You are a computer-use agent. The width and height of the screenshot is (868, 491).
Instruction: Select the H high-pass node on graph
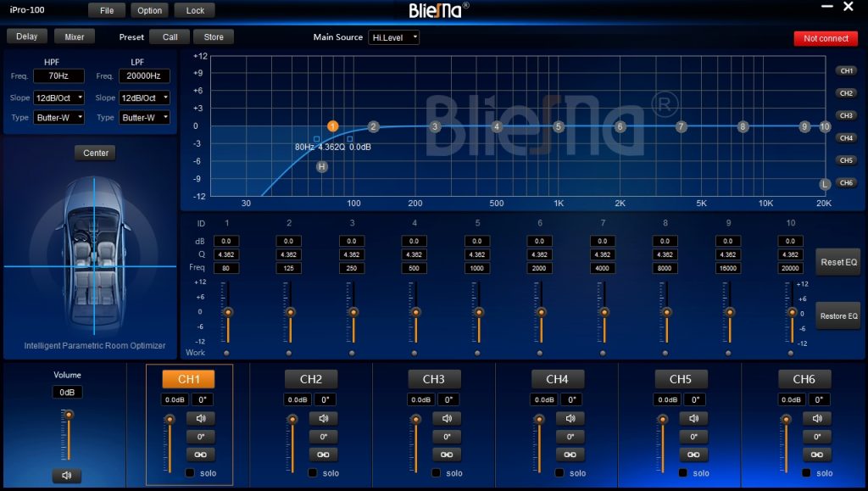tap(321, 166)
